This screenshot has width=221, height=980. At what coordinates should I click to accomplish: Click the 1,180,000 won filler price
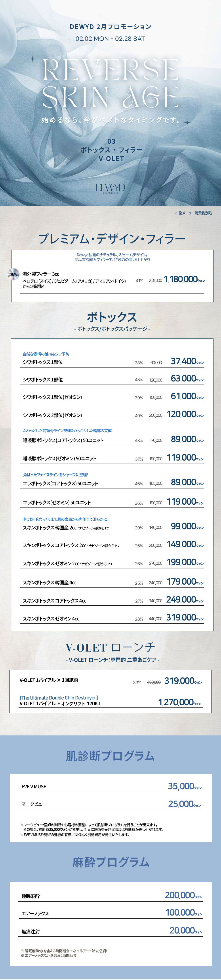pyautogui.click(x=181, y=279)
